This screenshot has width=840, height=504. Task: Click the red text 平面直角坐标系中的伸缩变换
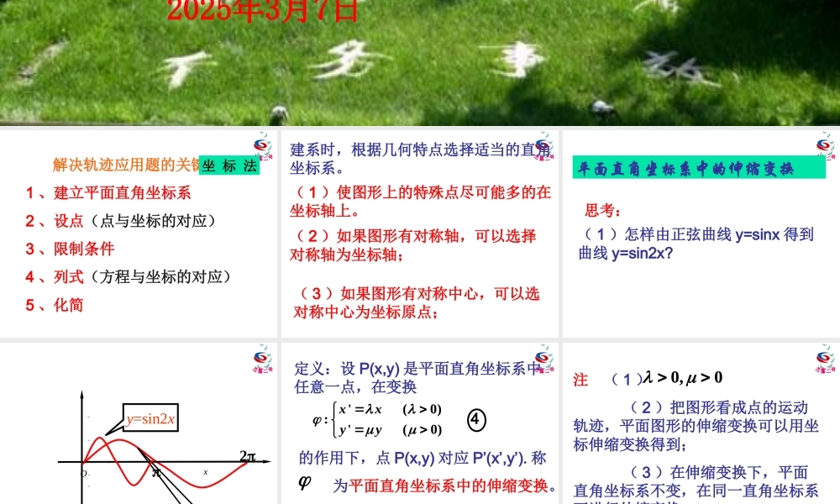(x=449, y=486)
